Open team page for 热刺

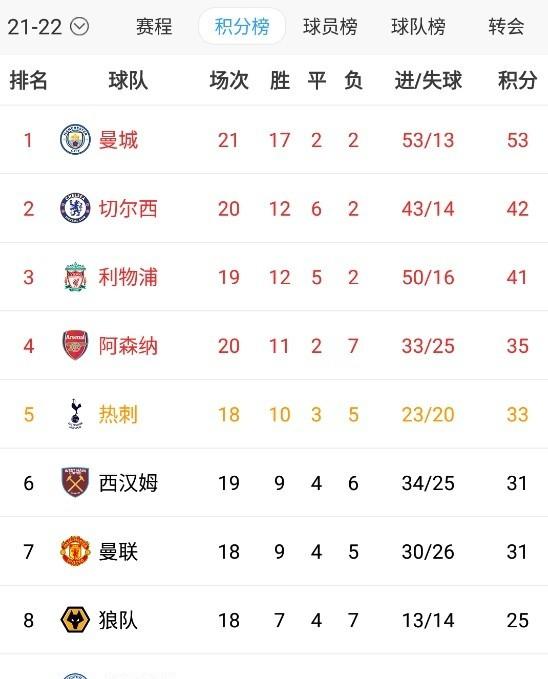click(118, 414)
